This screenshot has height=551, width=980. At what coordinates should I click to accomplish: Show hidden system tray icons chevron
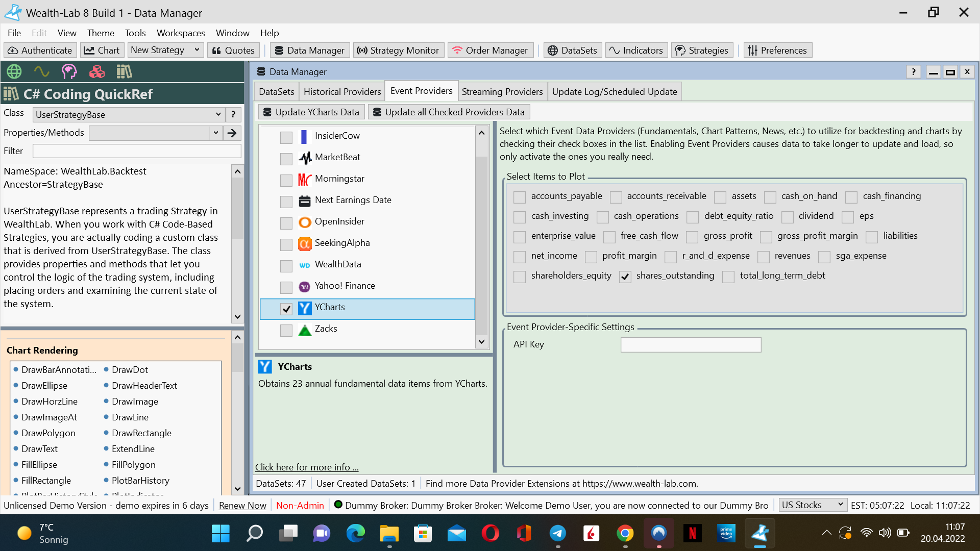coord(826,533)
